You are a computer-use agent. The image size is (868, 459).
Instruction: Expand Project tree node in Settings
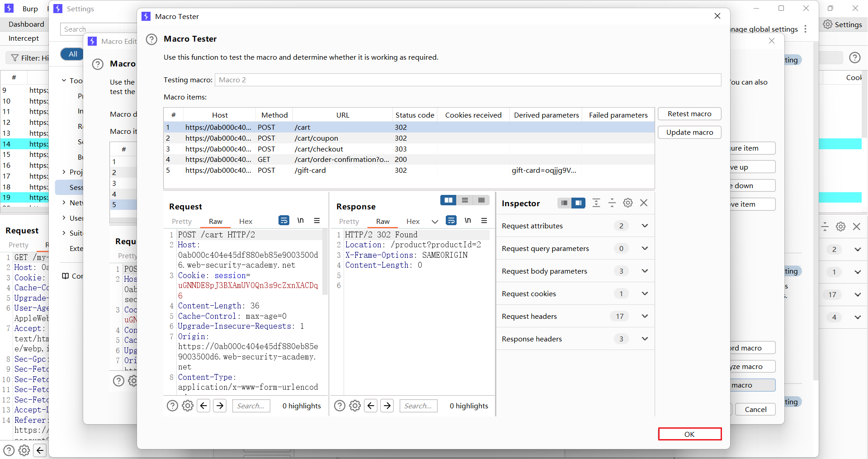[x=64, y=172]
